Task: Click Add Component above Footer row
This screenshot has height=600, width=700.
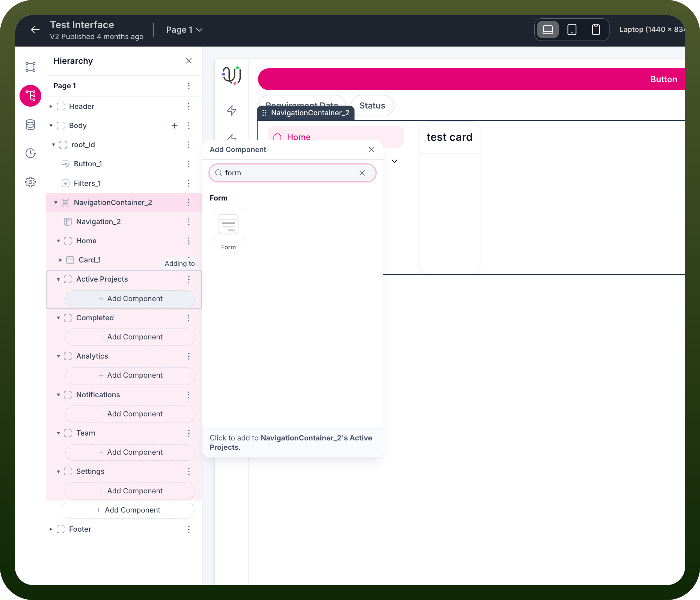Action: pyautogui.click(x=128, y=510)
